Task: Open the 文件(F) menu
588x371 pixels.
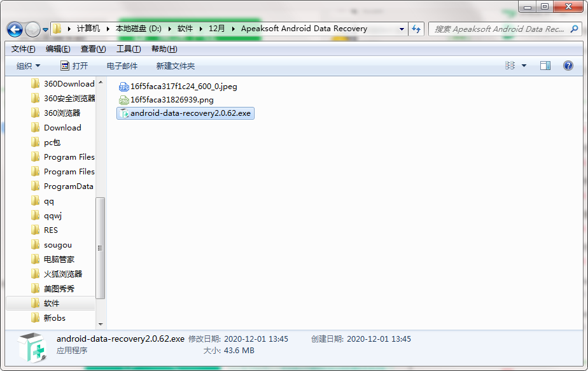Action: click(x=24, y=49)
